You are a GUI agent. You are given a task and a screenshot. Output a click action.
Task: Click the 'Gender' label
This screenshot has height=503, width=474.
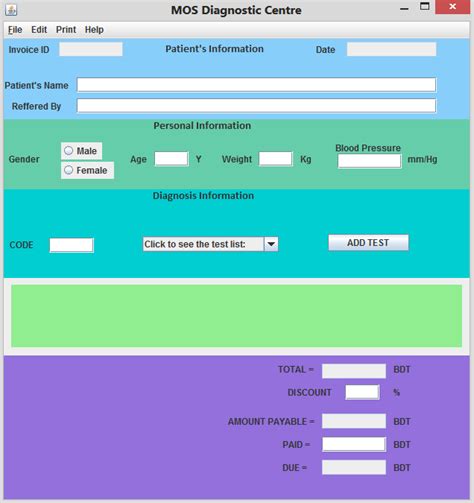(x=24, y=159)
